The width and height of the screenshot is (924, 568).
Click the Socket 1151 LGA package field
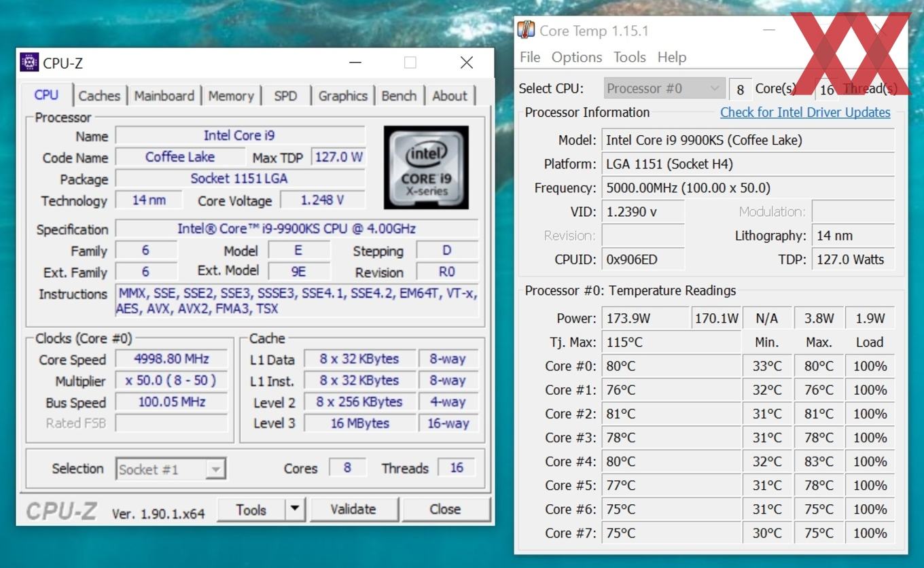pos(240,178)
